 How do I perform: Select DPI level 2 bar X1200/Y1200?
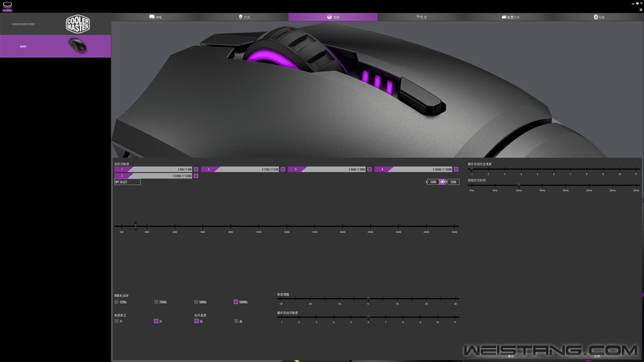click(x=240, y=169)
